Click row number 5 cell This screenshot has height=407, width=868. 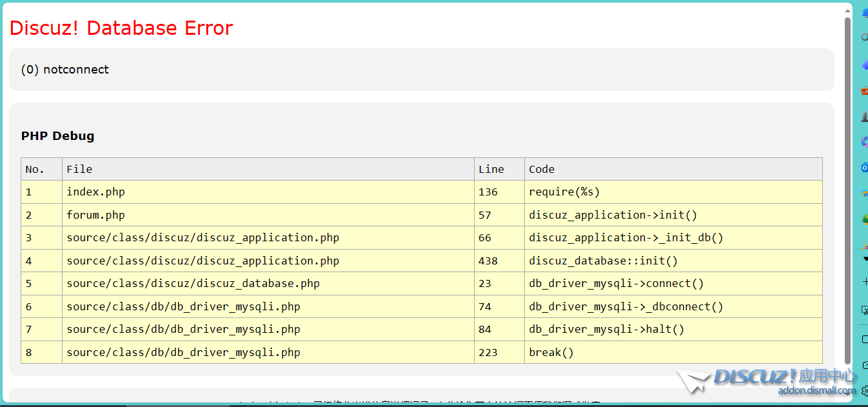(41, 284)
